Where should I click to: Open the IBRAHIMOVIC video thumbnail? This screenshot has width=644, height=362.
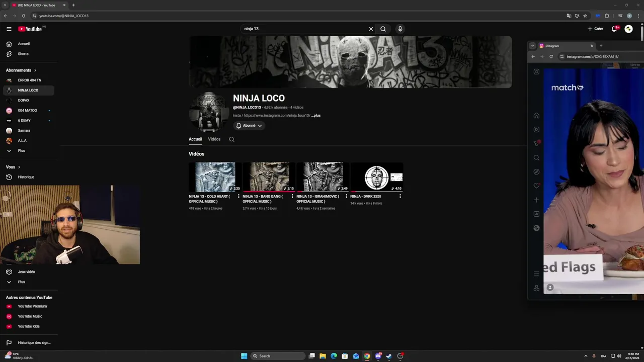[323, 177]
